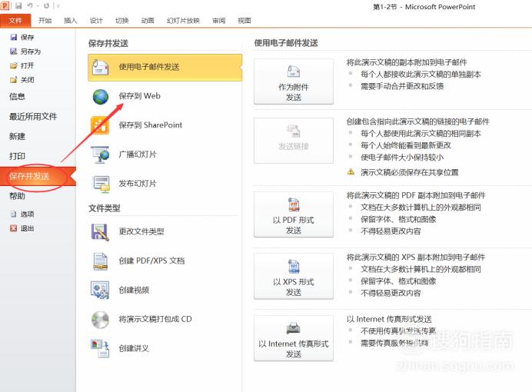Click the 发送链接 button
This screenshot has width=532, height=392.
pyautogui.click(x=294, y=141)
